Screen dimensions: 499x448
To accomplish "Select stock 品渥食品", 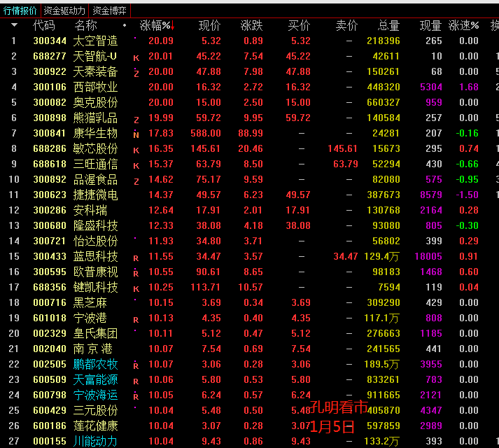I will (x=95, y=180).
